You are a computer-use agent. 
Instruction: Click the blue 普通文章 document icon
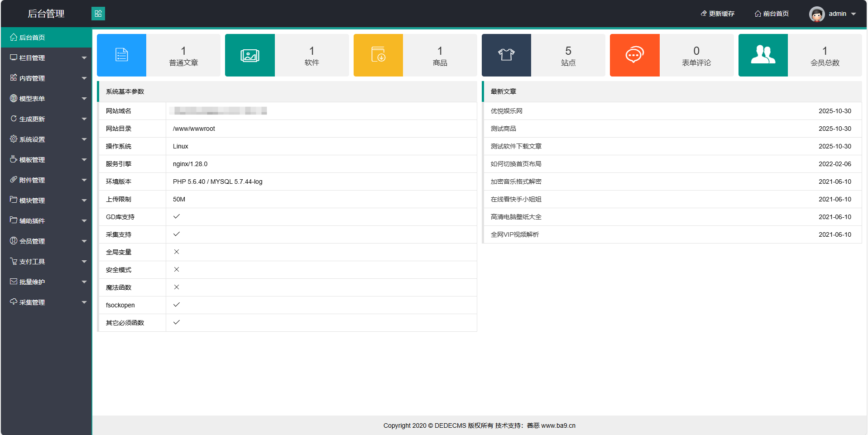(x=121, y=55)
